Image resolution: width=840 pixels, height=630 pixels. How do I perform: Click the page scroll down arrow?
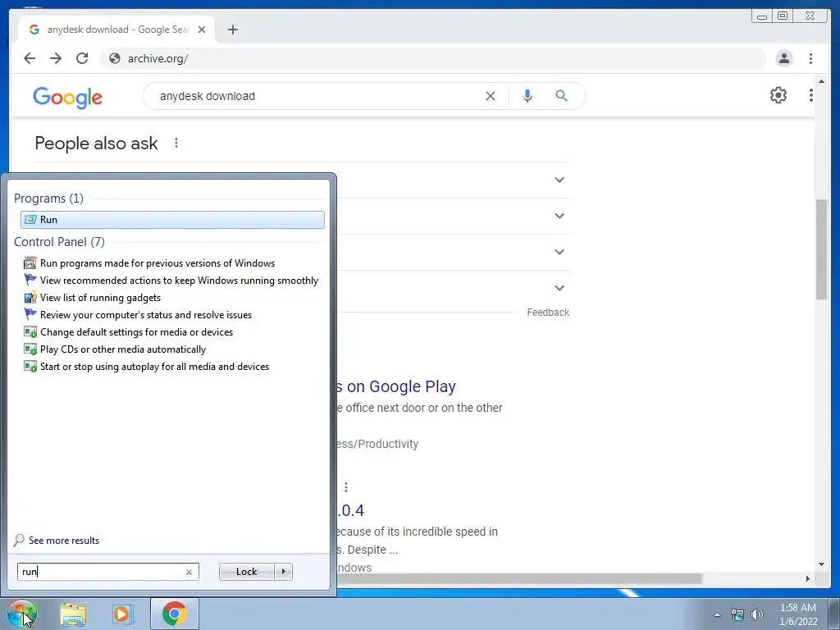(x=821, y=564)
